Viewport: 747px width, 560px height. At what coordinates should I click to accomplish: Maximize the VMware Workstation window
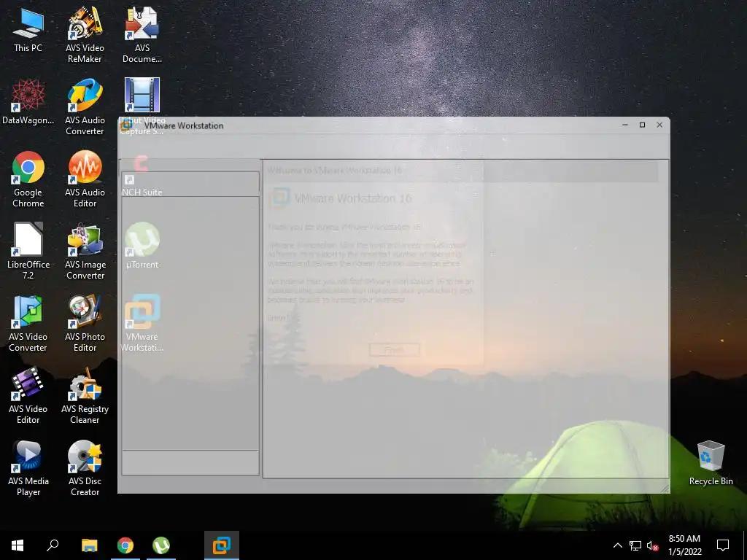[642, 125]
